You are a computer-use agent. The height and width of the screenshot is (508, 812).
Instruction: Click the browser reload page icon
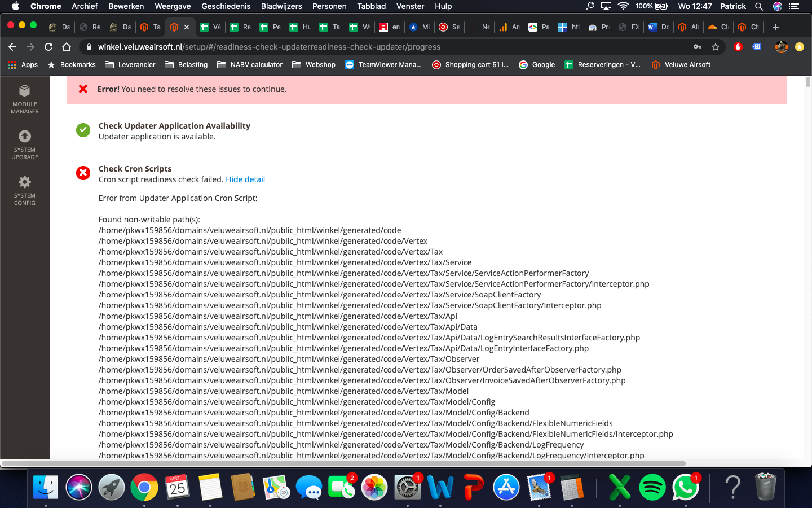(48, 47)
